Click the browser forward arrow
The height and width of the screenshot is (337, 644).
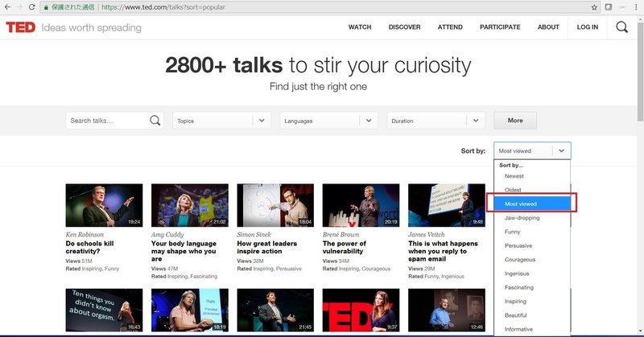[19, 7]
